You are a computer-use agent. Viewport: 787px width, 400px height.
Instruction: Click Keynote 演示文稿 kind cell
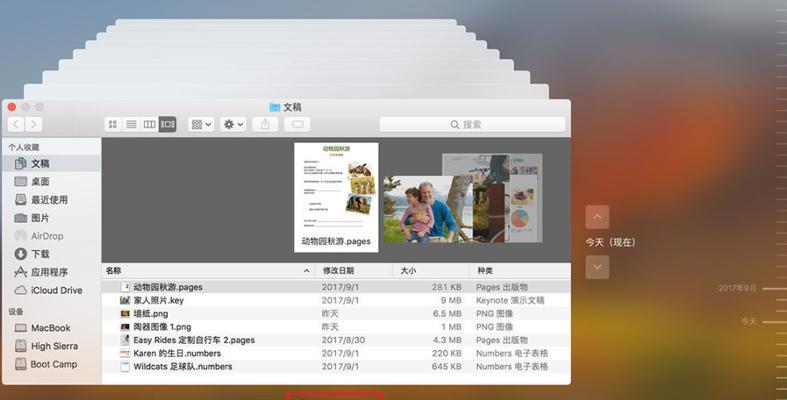(510, 300)
